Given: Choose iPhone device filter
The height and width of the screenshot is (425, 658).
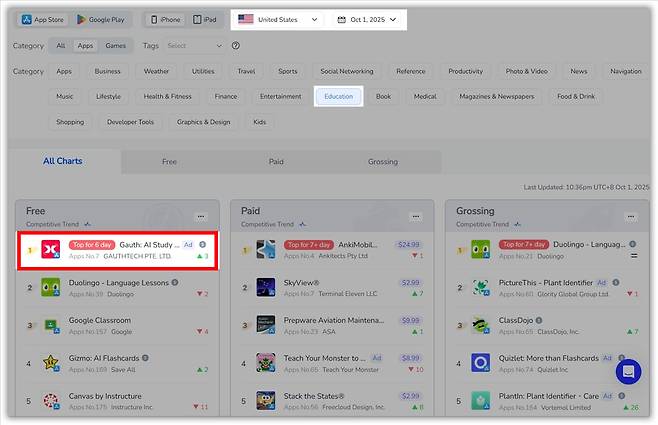Looking at the screenshot, I should click(166, 20).
